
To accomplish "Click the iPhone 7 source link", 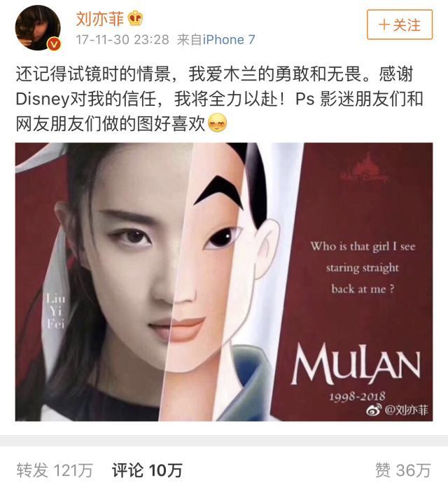I will pyautogui.click(x=229, y=40).
